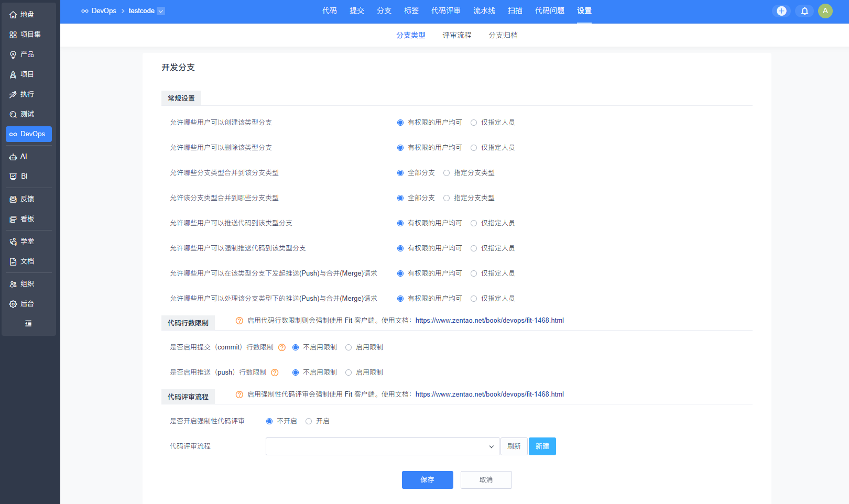Select 开启 for mandatory code review

click(309, 421)
